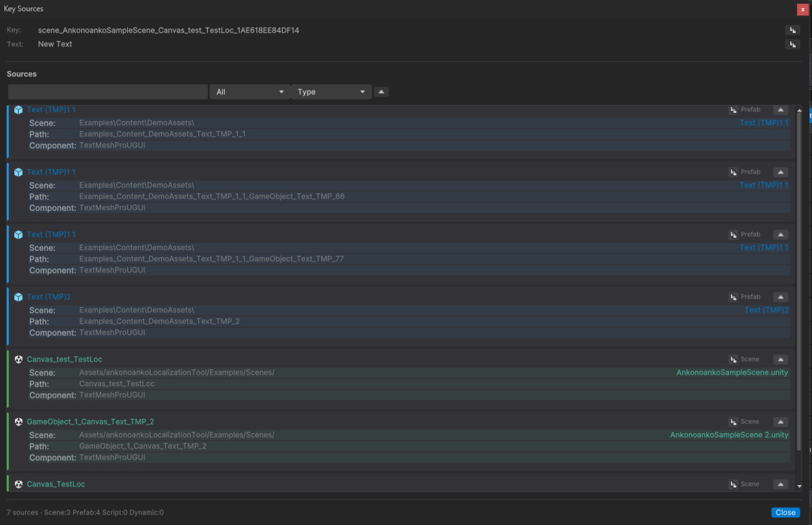
Task: Click the GameObject_1_Canvas_Text_TMP_2 green title
Action: click(x=90, y=421)
